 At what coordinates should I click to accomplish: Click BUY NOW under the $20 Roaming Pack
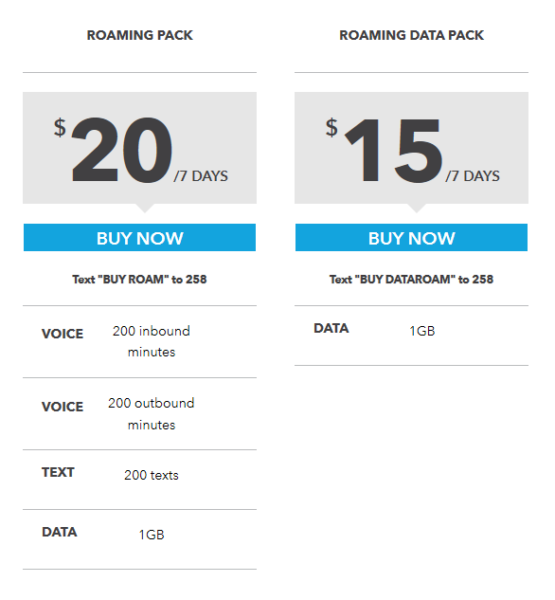(x=140, y=238)
